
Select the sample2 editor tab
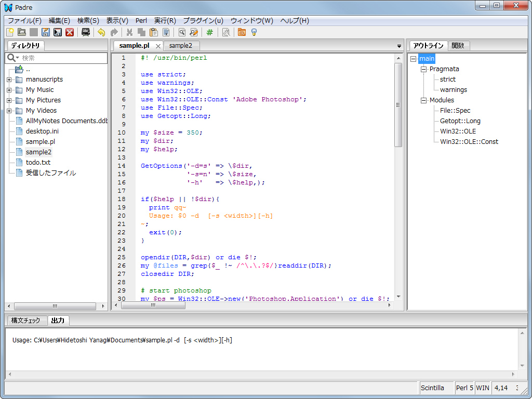[181, 45]
